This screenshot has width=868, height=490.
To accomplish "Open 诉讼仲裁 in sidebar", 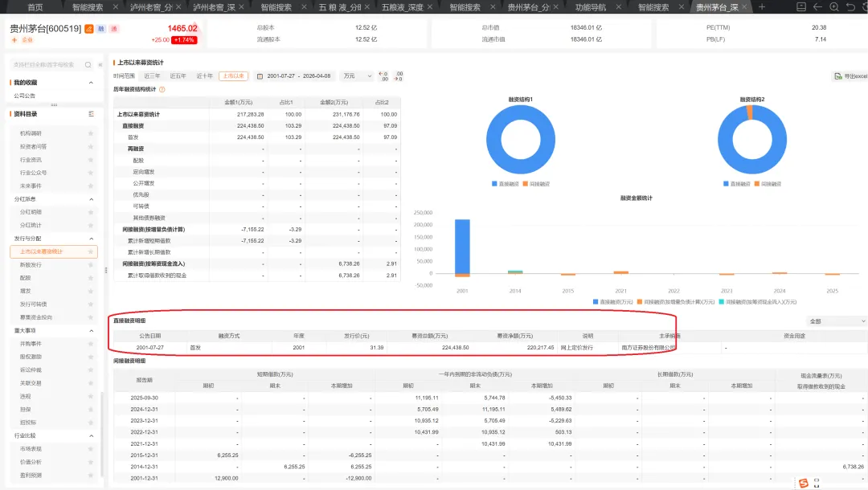I will click(31, 370).
